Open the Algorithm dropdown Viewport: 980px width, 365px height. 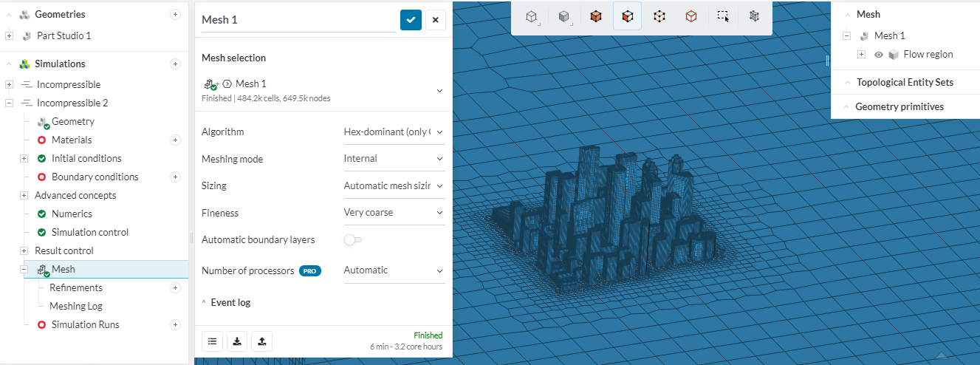click(x=394, y=132)
